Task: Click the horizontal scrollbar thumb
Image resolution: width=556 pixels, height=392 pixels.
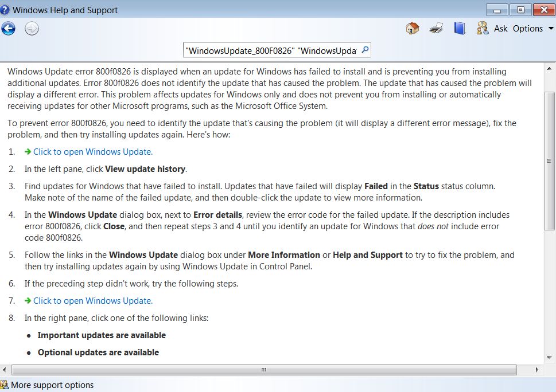Action: coord(264,370)
